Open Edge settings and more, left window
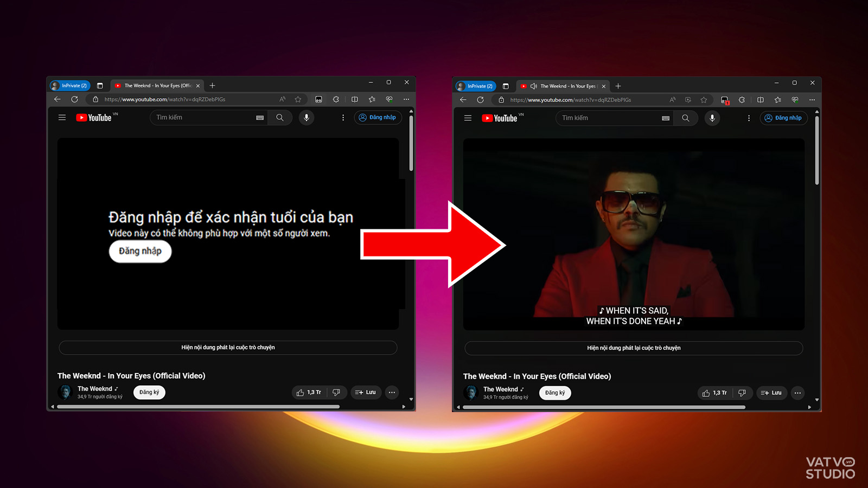868x488 pixels. (x=406, y=99)
